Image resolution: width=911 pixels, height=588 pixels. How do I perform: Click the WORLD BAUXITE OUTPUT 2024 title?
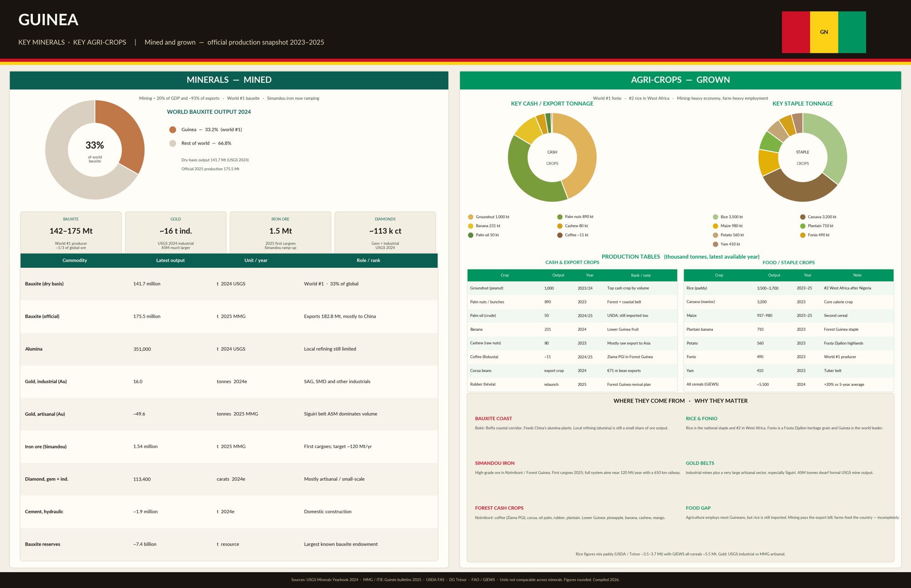pyautogui.click(x=209, y=112)
